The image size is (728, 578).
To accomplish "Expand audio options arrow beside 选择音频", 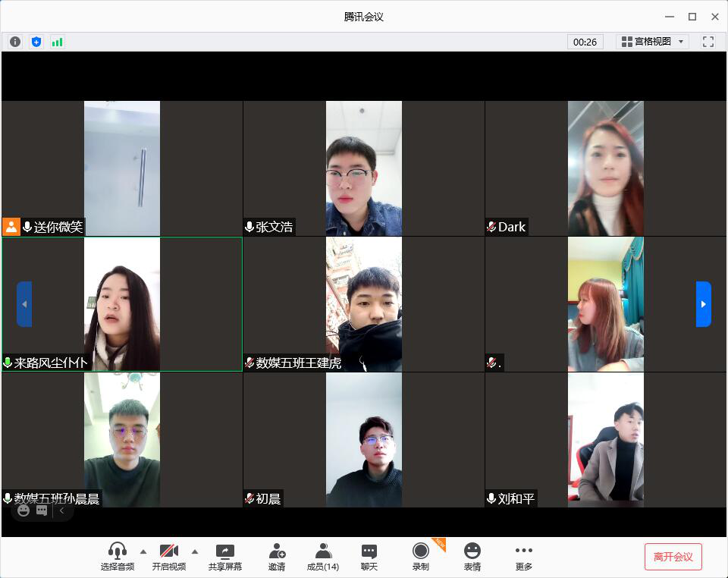I will pyautogui.click(x=143, y=551).
